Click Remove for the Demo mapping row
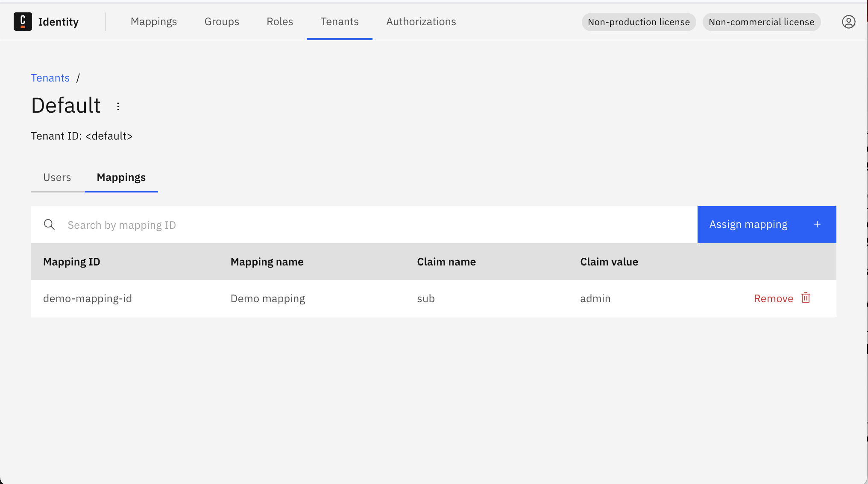 tap(773, 298)
